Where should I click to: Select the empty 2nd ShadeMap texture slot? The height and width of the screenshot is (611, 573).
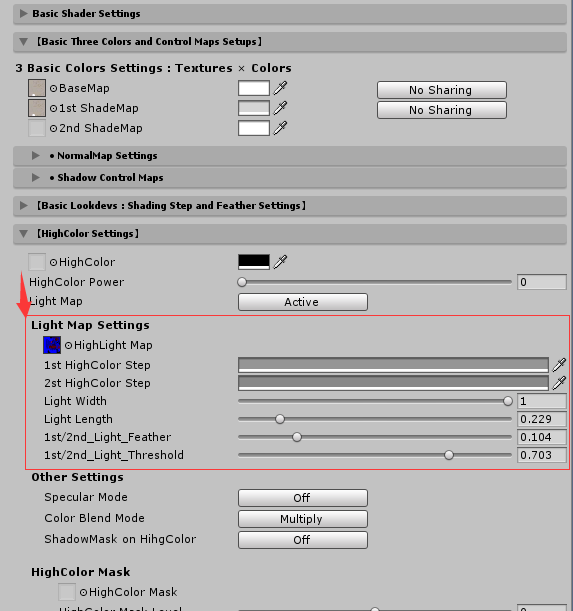coord(37,128)
